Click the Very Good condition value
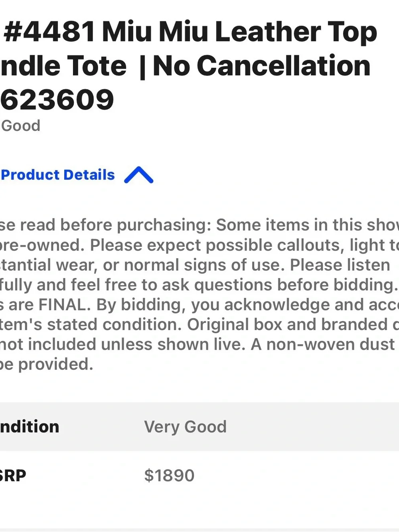This screenshot has width=399, height=532. click(185, 427)
